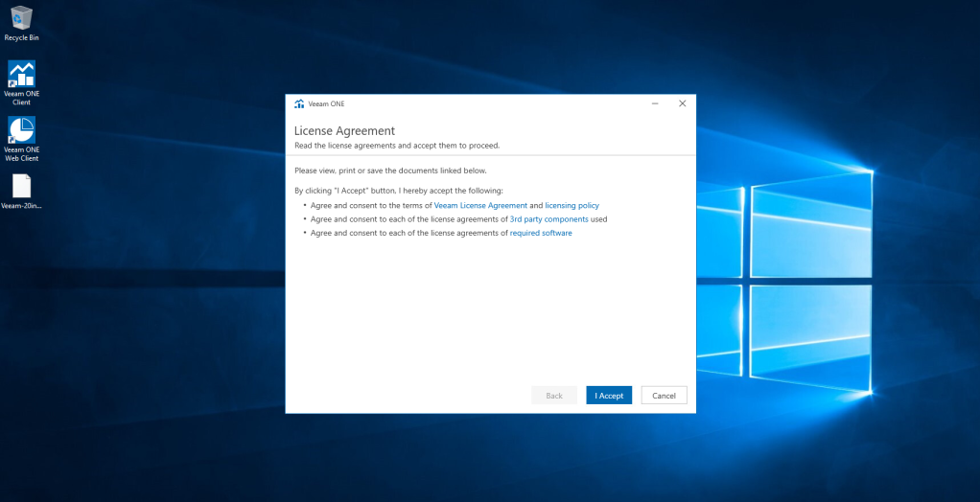Click the License Agreement heading
980x502 pixels.
[344, 131]
